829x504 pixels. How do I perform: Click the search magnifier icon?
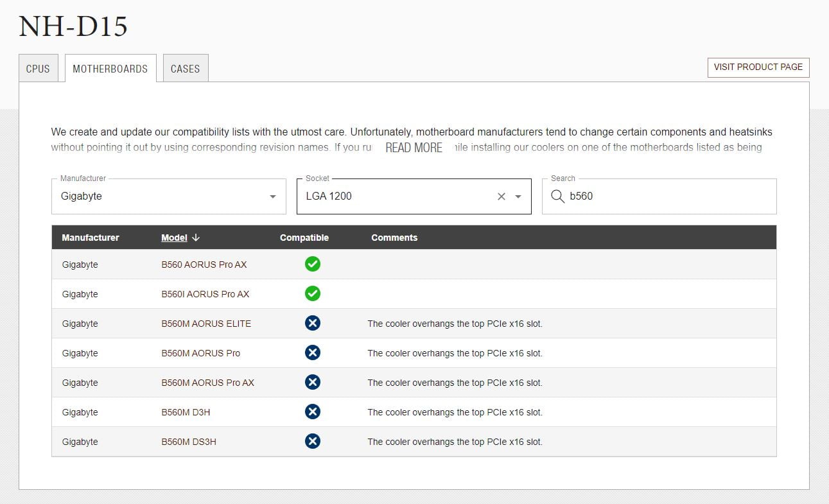[x=557, y=196]
